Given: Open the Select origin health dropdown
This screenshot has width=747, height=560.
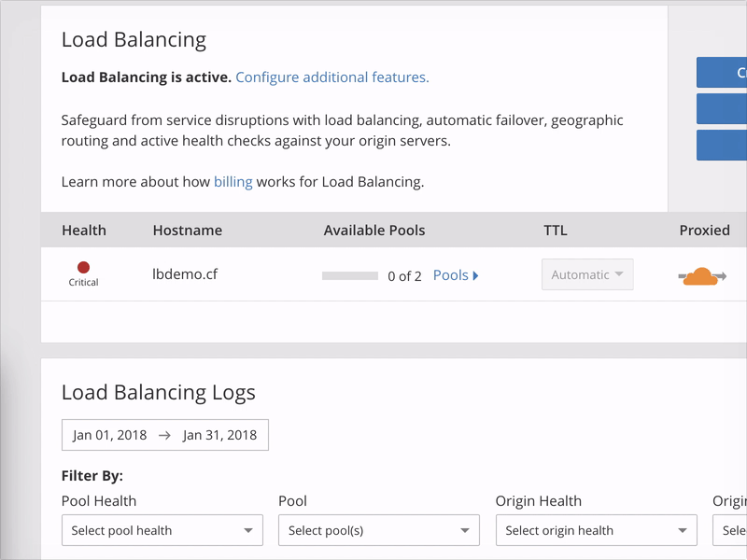Looking at the screenshot, I should pos(596,530).
